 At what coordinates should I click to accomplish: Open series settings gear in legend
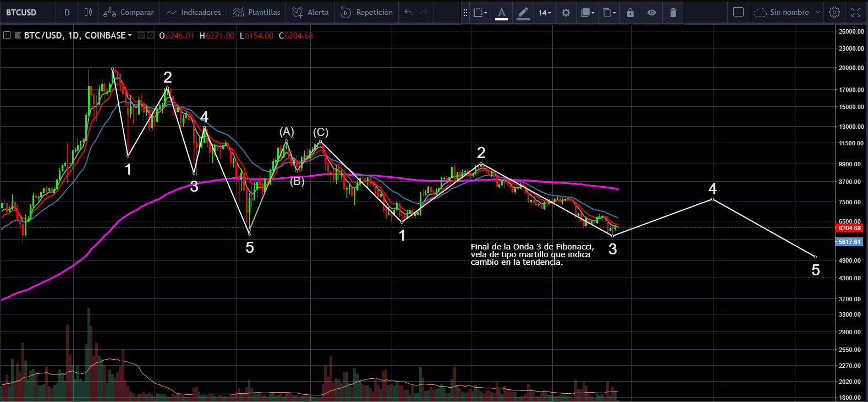(x=150, y=35)
